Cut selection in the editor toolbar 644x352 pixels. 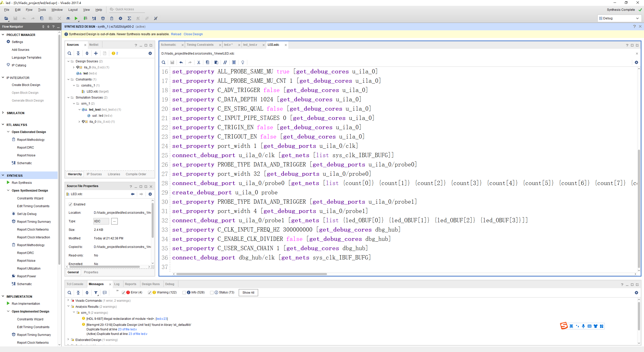click(x=199, y=62)
